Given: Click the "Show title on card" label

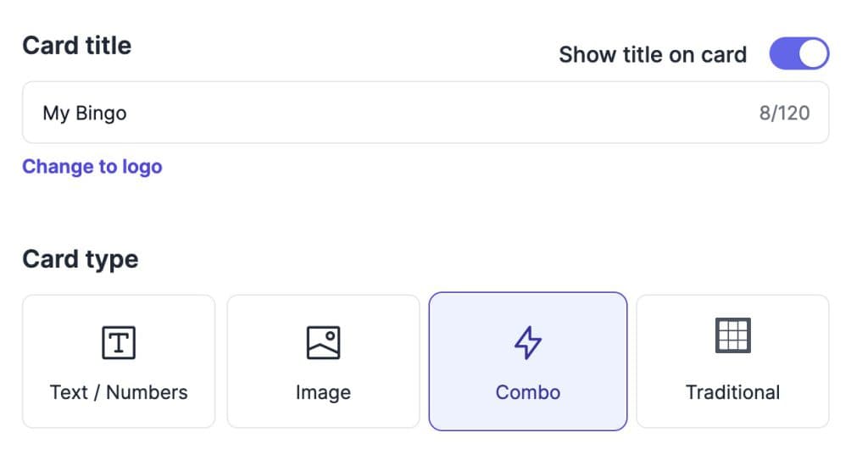Looking at the screenshot, I should pyautogui.click(x=653, y=55).
